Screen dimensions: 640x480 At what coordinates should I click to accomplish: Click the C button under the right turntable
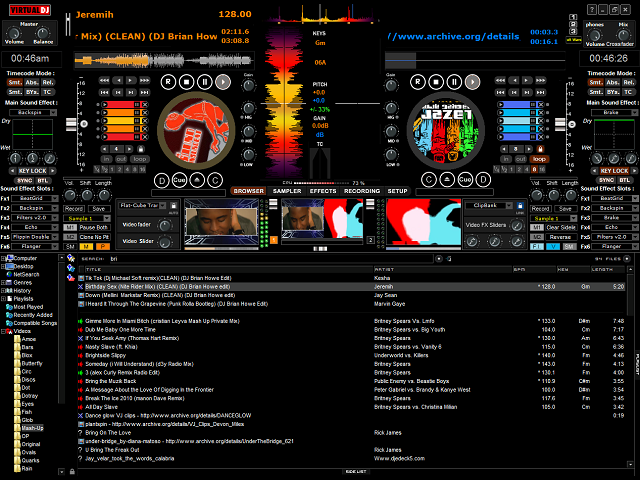click(429, 180)
